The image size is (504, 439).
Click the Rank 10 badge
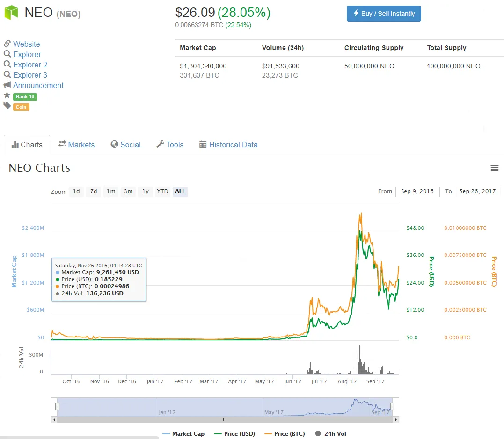25,97
